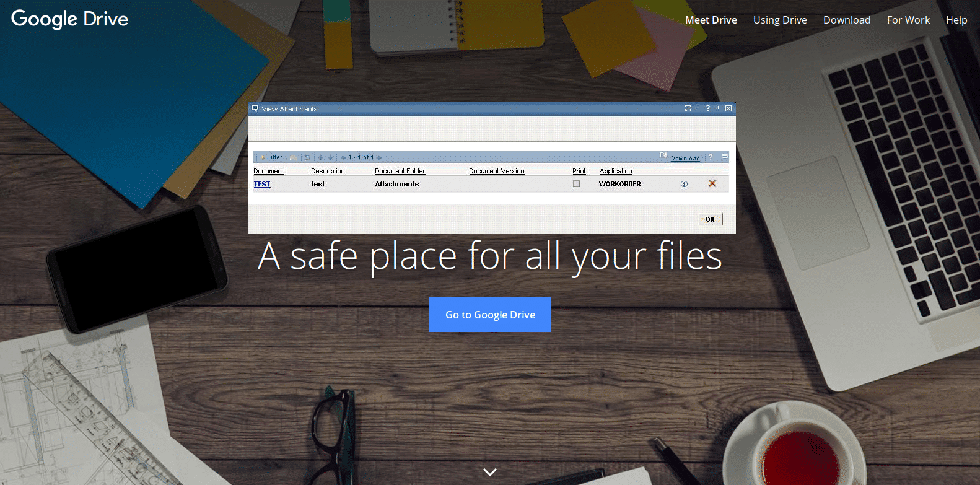The image size is (980, 485).
Task: Sort by the Application column header
Action: pyautogui.click(x=616, y=171)
